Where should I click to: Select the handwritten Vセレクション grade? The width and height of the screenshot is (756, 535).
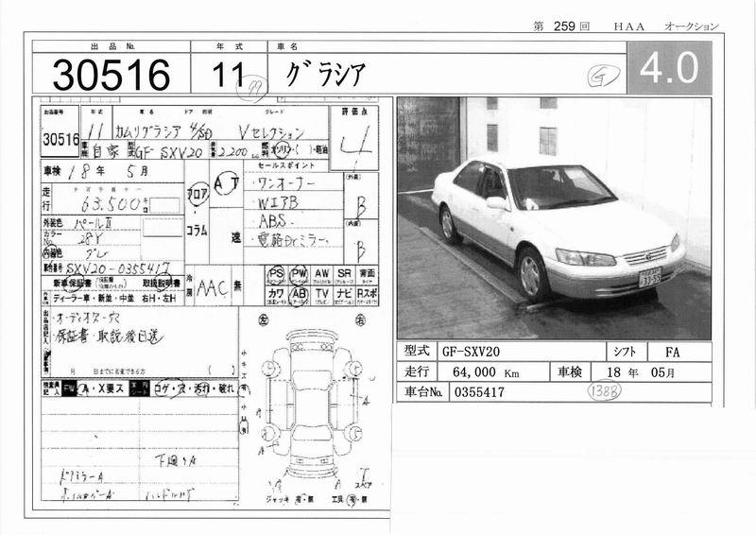point(272,131)
